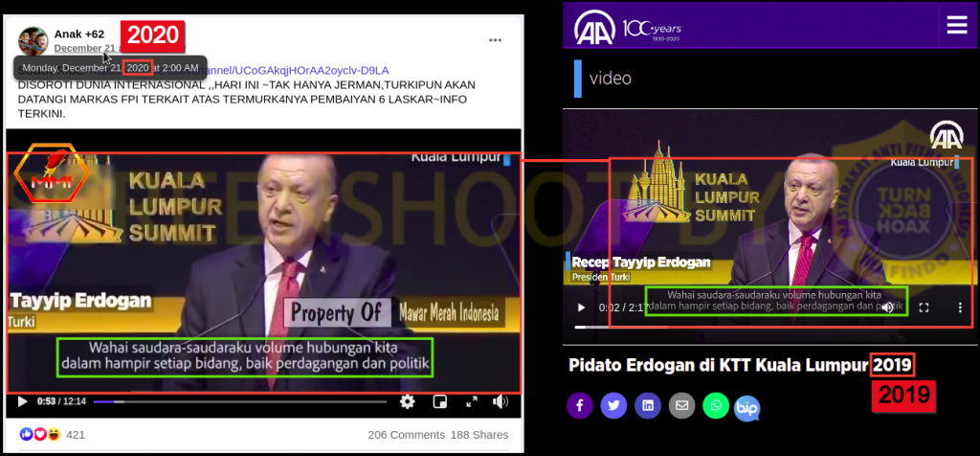This screenshot has height=456, width=980.
Task: Expand the AA video to fullscreen
Action: click(924, 308)
